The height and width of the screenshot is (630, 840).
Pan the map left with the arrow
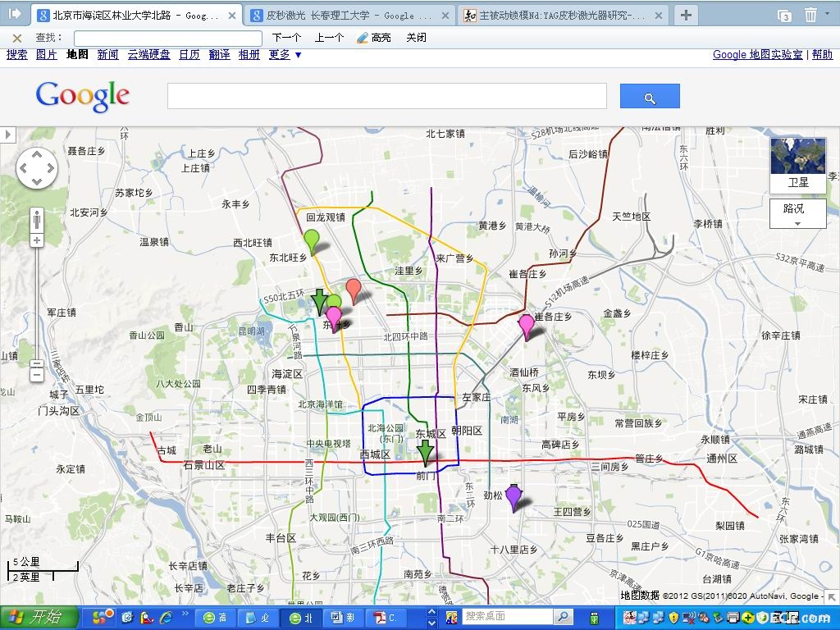pos(24,168)
